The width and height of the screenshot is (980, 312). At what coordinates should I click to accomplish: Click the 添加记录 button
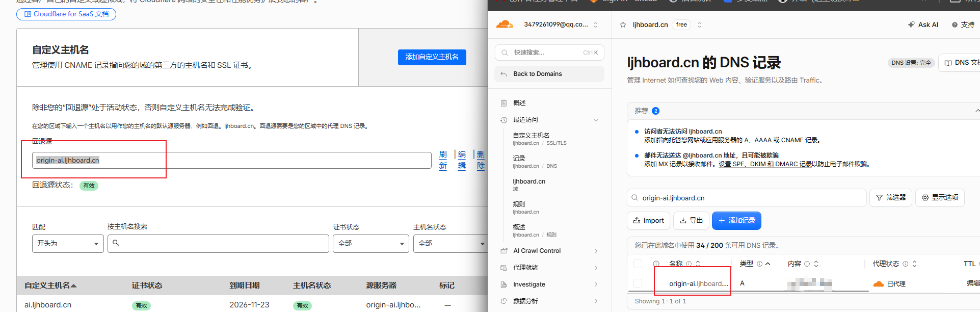[x=736, y=220]
